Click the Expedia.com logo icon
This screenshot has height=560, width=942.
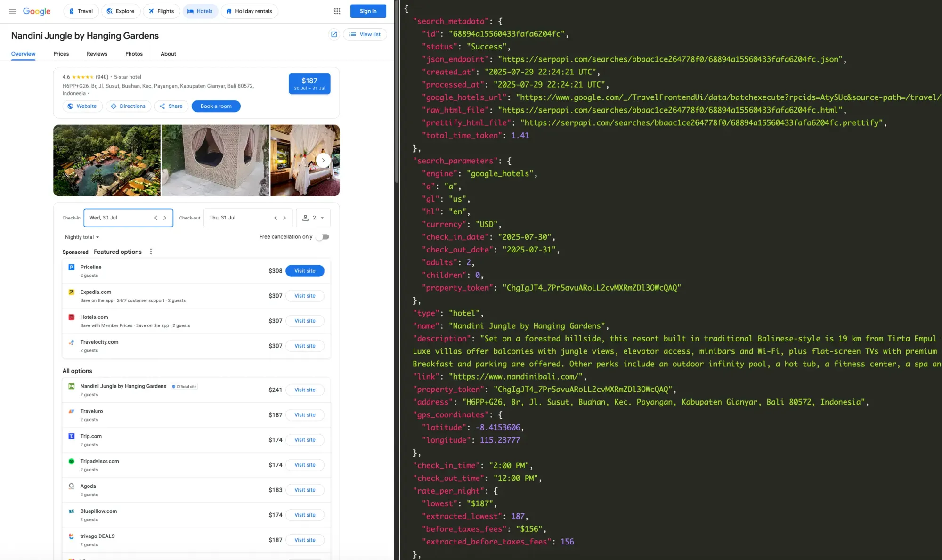(72, 292)
